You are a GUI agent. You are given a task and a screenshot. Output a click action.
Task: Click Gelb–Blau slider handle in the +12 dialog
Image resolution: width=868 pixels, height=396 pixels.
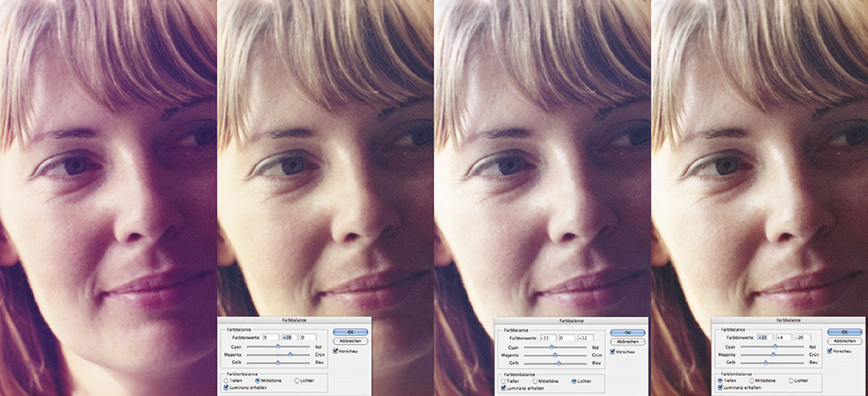coord(559,363)
